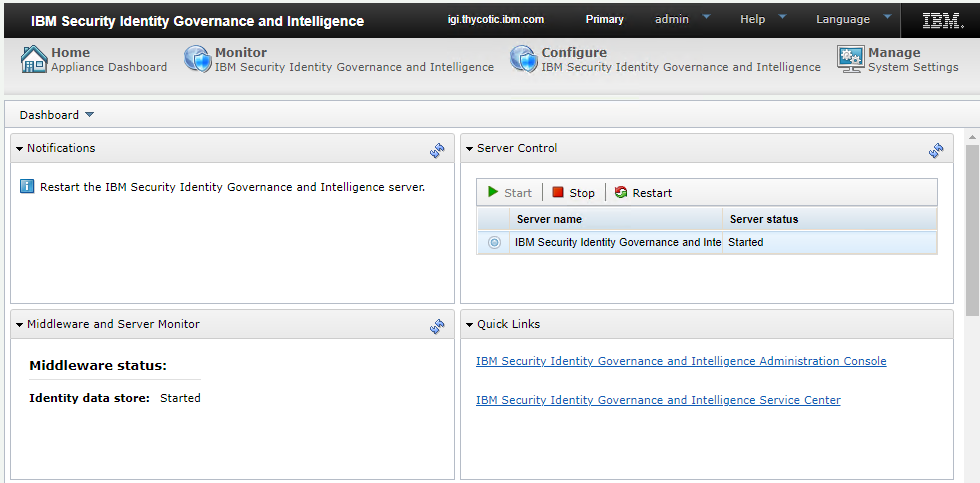
Task: Click the Server status column header
Action: (x=830, y=219)
